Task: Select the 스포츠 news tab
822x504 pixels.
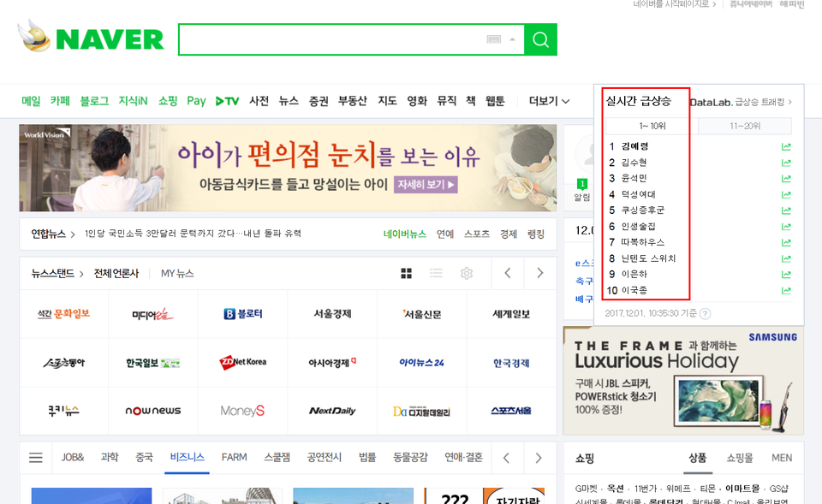Action: coord(477,234)
